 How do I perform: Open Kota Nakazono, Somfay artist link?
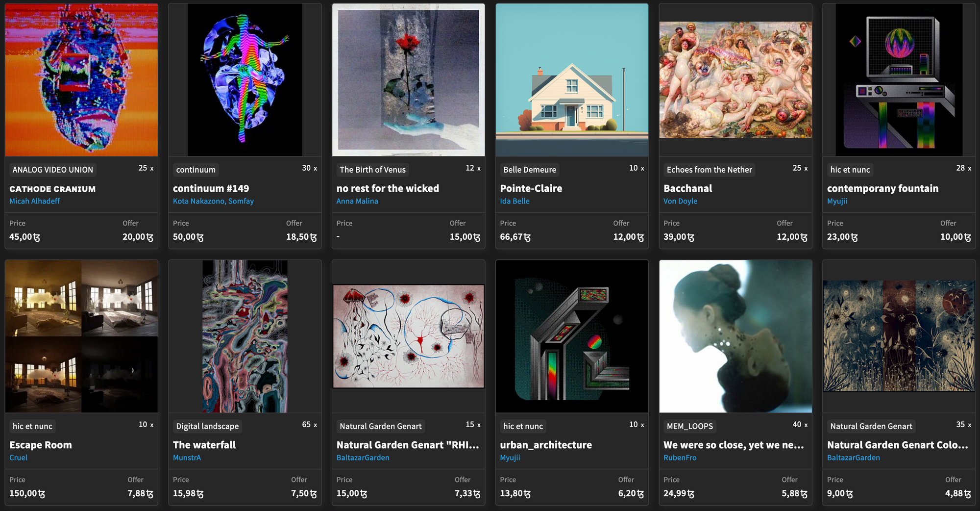click(213, 201)
